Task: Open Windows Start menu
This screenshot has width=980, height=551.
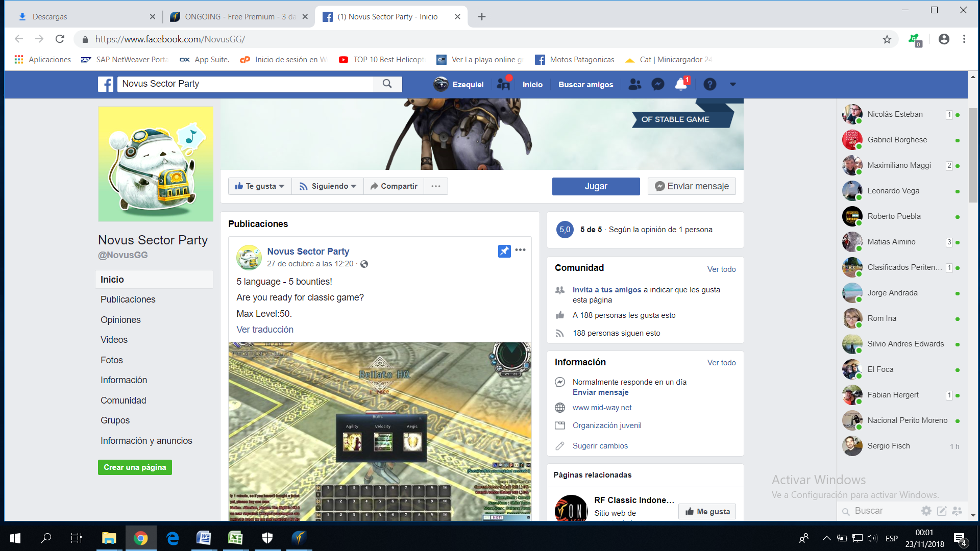Action: click(15, 538)
